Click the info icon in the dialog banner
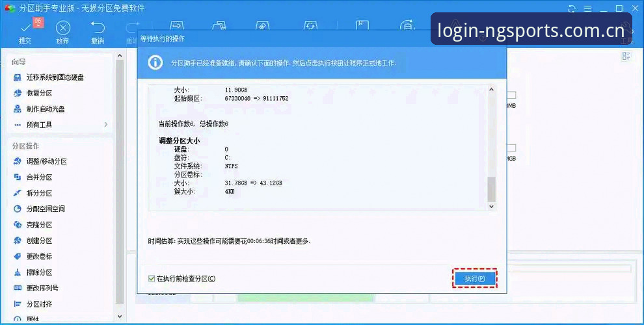The height and width of the screenshot is (325, 644). pyautogui.click(x=155, y=63)
